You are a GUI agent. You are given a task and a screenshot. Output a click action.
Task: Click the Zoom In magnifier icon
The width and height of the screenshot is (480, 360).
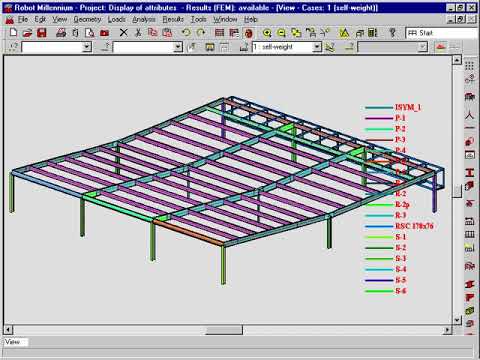pos(267,33)
